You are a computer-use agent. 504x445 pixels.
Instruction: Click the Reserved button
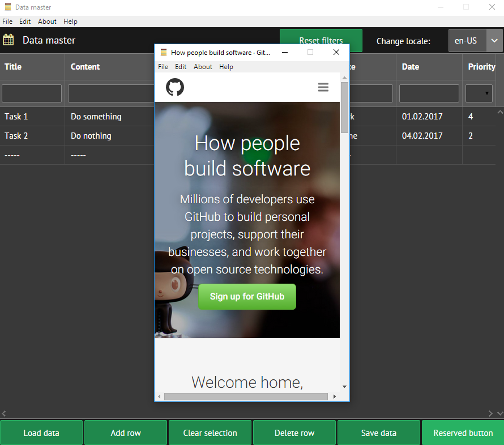click(463, 433)
